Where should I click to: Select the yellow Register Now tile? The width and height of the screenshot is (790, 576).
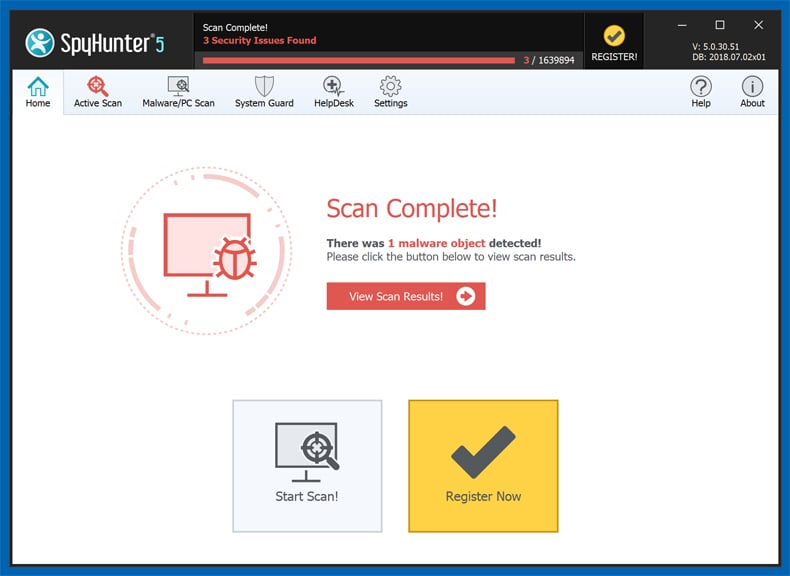coord(483,466)
